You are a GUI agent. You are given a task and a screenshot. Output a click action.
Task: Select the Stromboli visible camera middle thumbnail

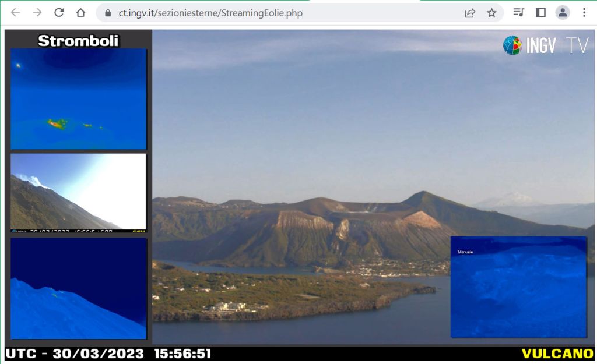click(x=79, y=192)
